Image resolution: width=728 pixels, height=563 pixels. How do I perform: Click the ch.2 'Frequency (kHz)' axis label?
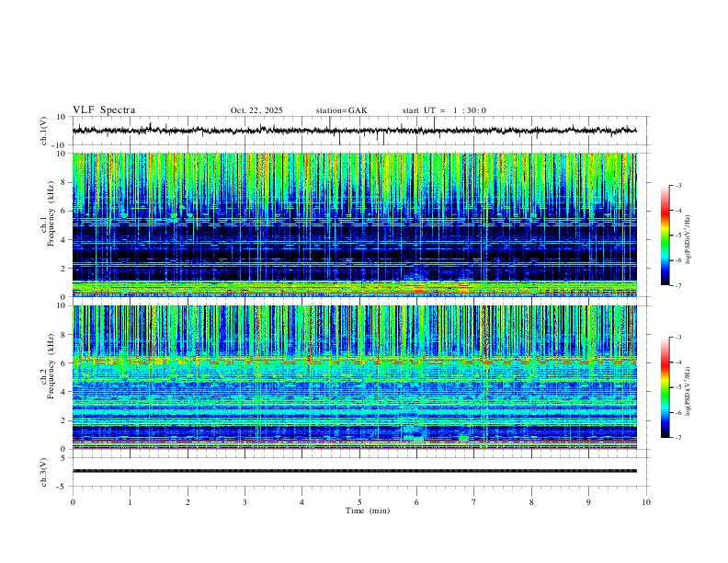[51, 366]
